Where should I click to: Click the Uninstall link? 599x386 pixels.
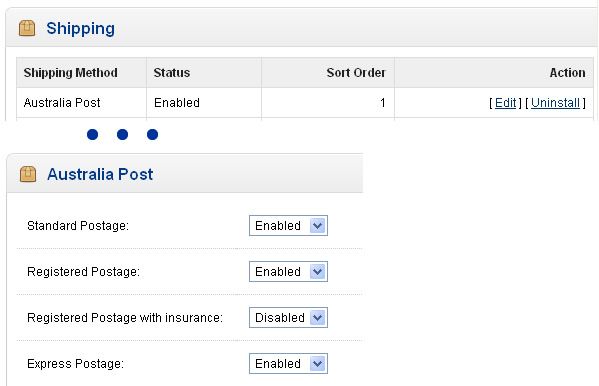pos(555,103)
